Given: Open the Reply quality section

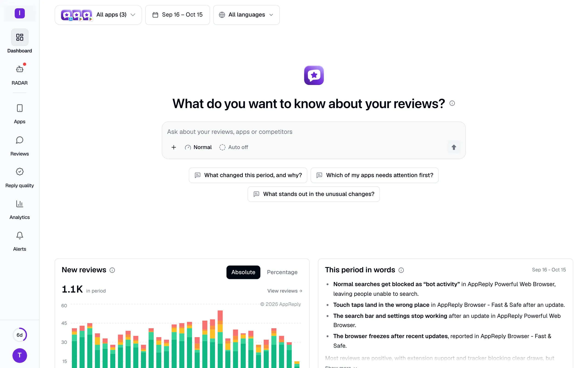Looking at the screenshot, I should [x=20, y=178].
